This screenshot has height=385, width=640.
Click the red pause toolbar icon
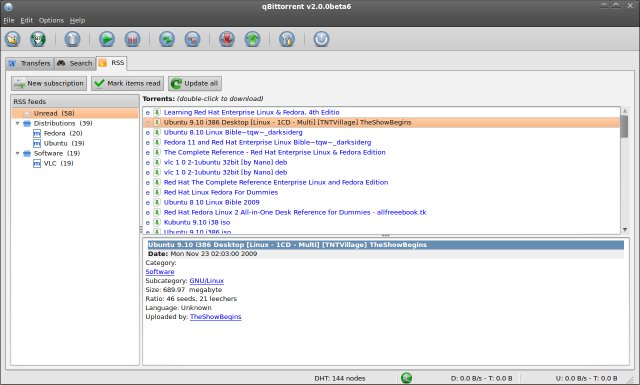(132, 39)
